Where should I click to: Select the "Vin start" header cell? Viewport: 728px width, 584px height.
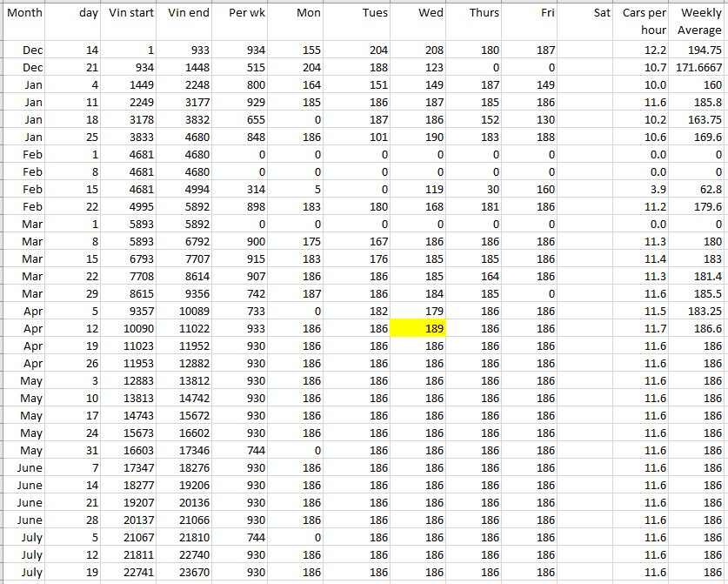point(130,22)
